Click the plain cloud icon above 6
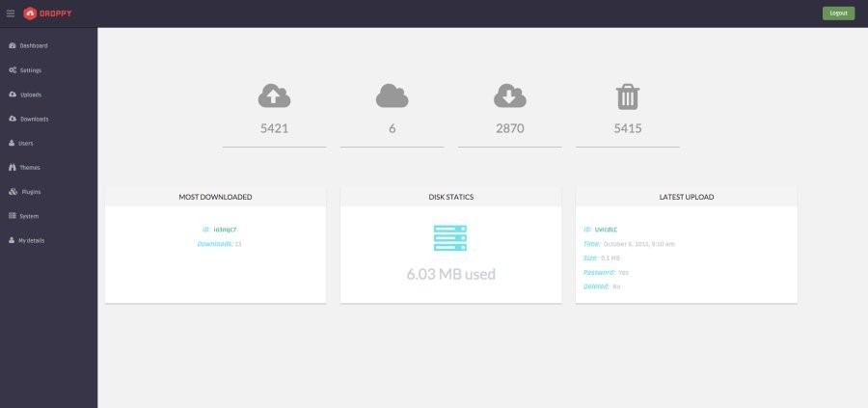The width and height of the screenshot is (868, 408). (392, 95)
